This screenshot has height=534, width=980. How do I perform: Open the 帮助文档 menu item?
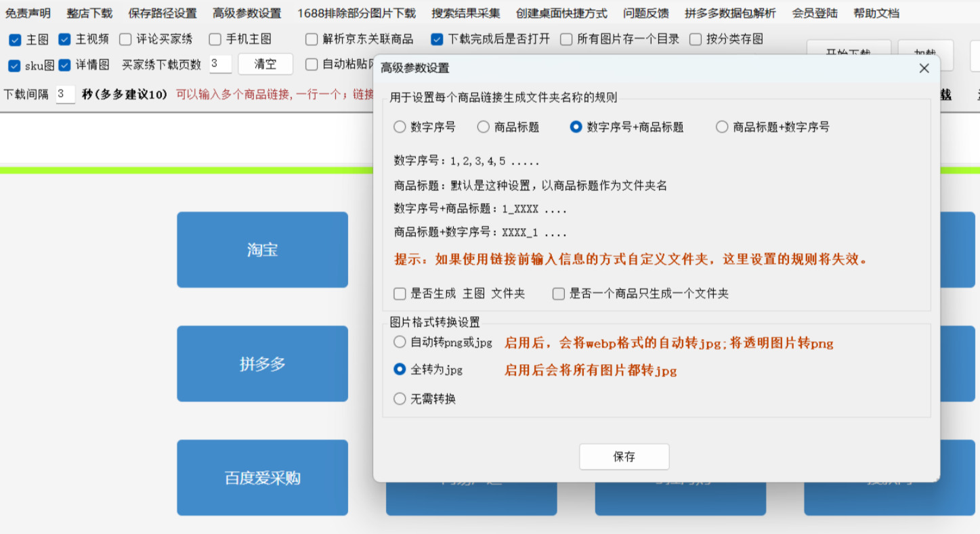point(876,13)
